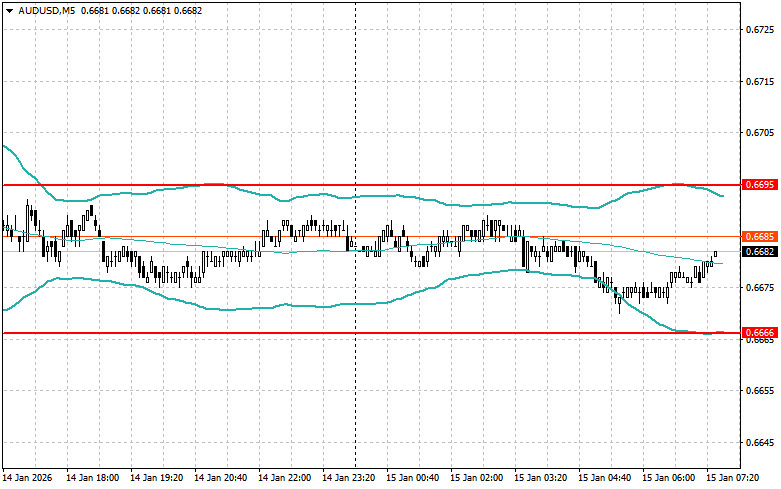The height and width of the screenshot is (489, 781).
Task: Select the 15 Jan 00:40 time label
Action: click(412, 478)
